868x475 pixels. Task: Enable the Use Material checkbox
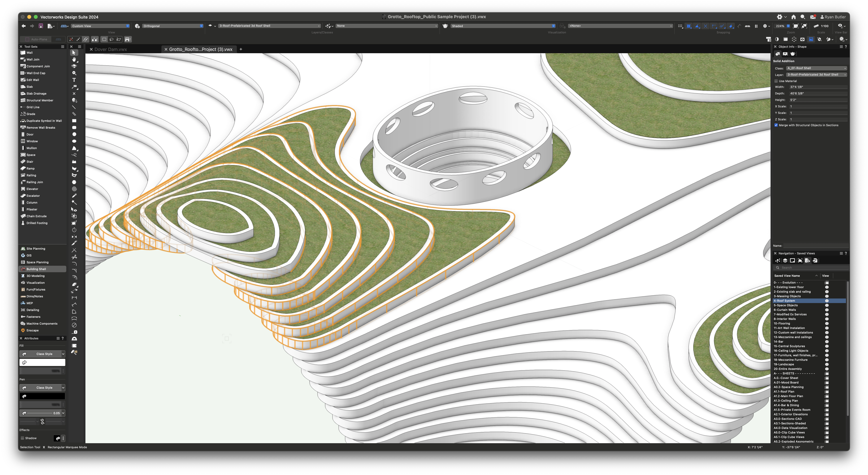tap(776, 81)
